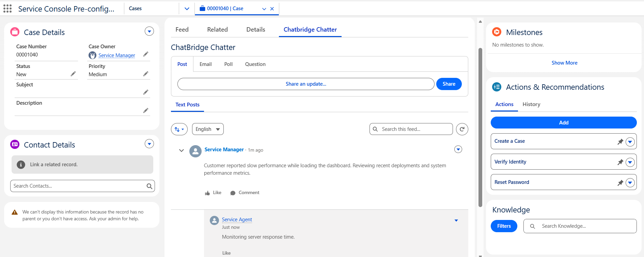Click the Search Knowledge input field

point(580,226)
